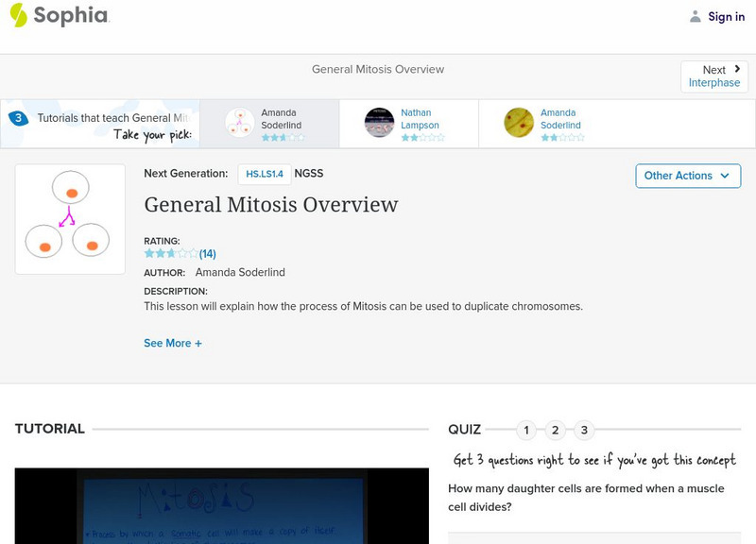Click the Sophia logo
The width and height of the screenshot is (756, 544).
tap(60, 15)
